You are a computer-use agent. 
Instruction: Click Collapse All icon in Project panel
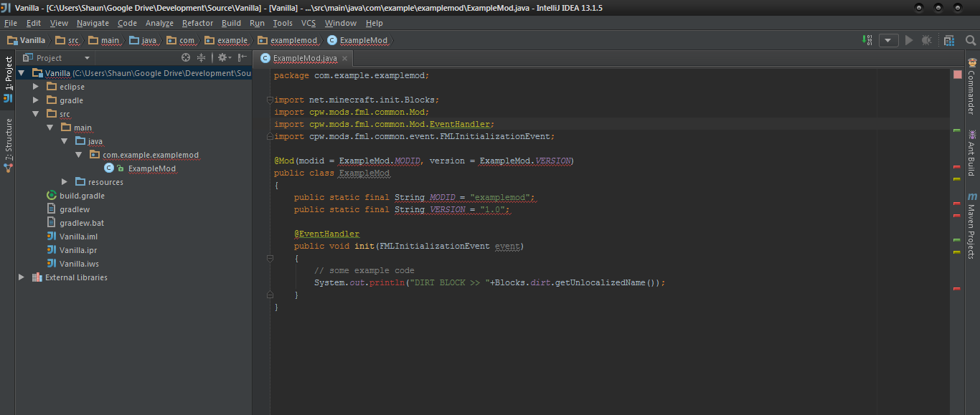coord(202,57)
